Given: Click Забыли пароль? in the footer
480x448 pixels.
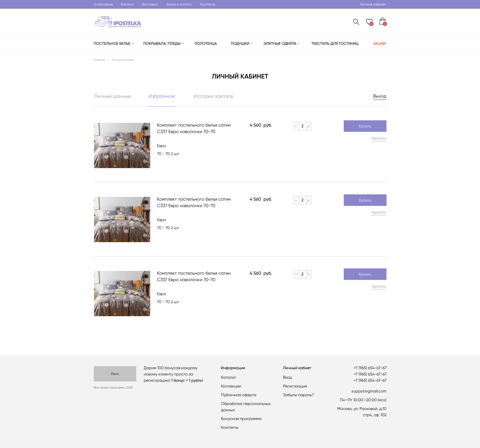Looking at the screenshot, I should 298,395.
